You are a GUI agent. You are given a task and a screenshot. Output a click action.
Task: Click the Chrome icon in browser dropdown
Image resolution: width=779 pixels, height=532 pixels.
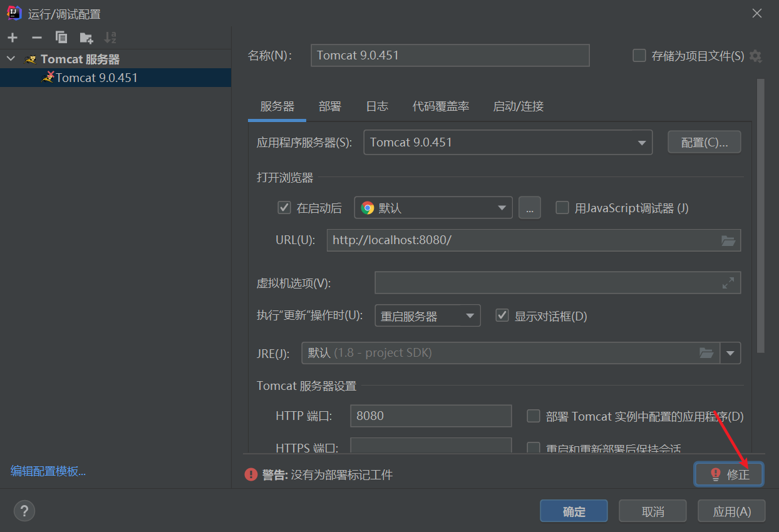coord(368,208)
